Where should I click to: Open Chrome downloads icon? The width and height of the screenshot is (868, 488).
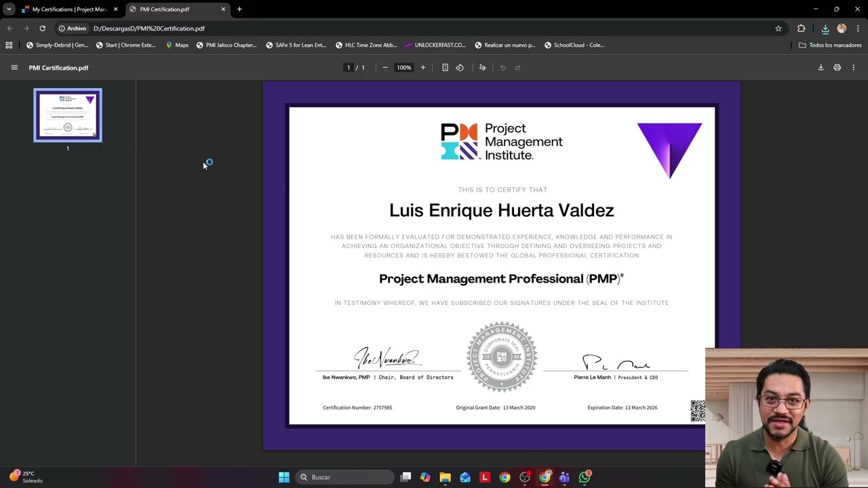tap(825, 28)
